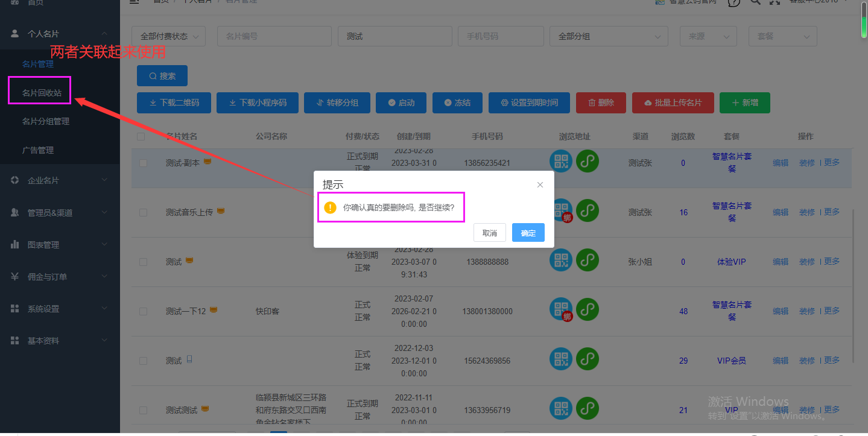Click the search magnifier icon in header
The image size is (868, 436).
pyautogui.click(x=755, y=2)
